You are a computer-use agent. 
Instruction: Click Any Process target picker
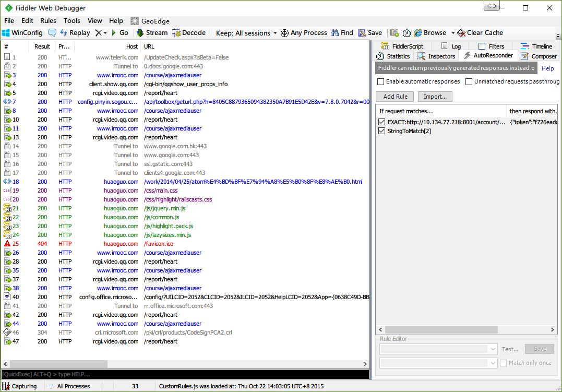[x=304, y=33]
